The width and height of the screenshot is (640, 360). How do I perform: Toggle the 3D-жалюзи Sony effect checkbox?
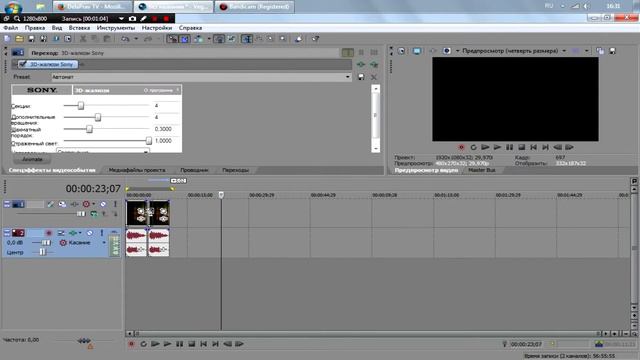pyautogui.click(x=23, y=64)
